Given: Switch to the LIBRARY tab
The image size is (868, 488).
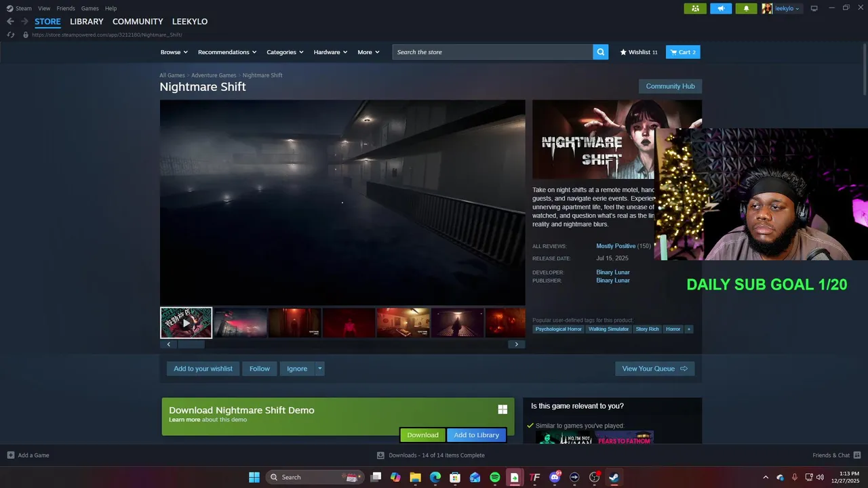Looking at the screenshot, I should 87,22.
